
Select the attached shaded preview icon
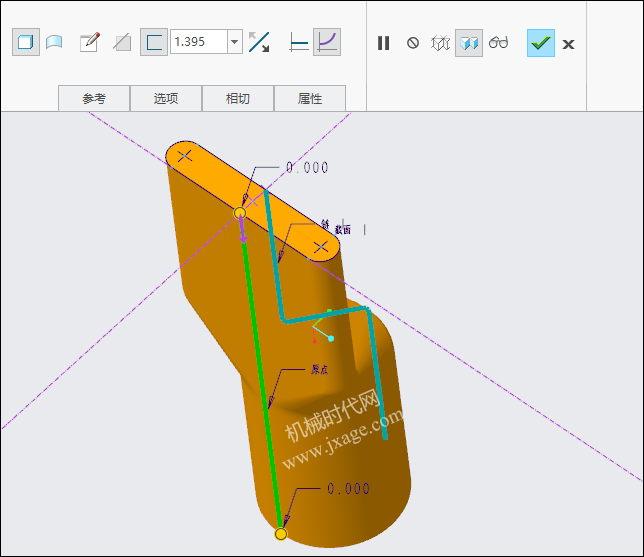coord(469,43)
